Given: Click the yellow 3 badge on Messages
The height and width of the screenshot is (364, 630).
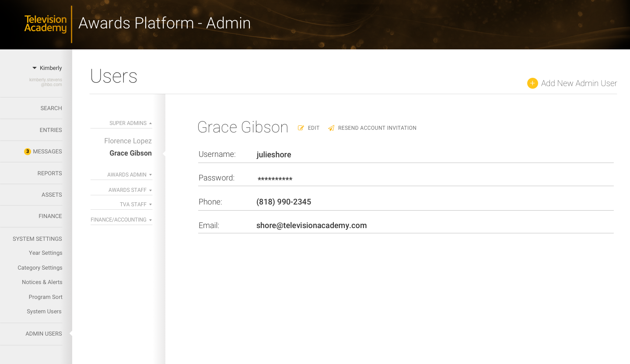Looking at the screenshot, I should (x=28, y=152).
